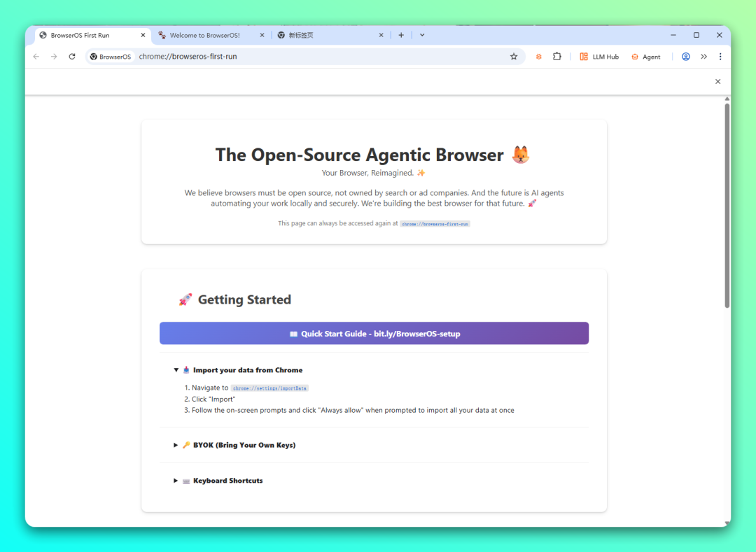Open the three-dot browser menu

click(x=720, y=57)
